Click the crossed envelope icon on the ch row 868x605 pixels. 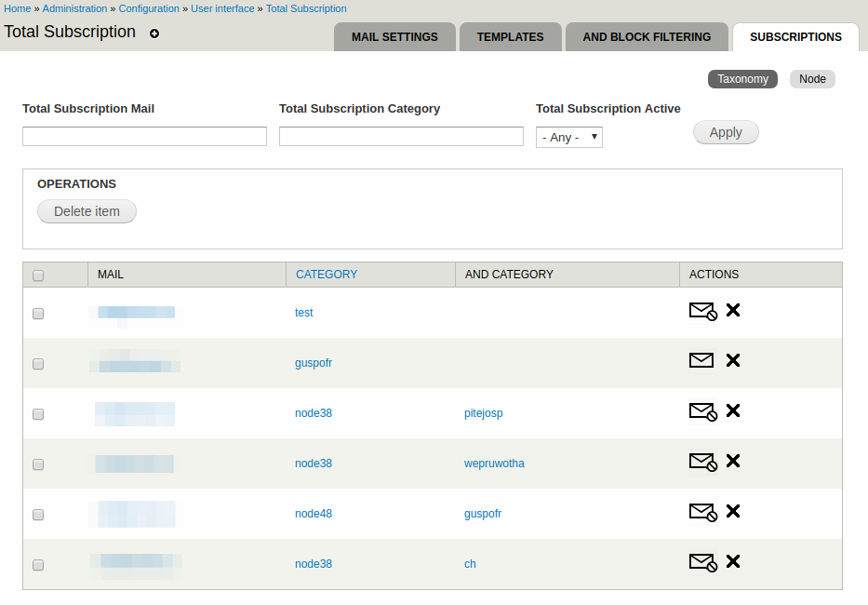coord(703,562)
